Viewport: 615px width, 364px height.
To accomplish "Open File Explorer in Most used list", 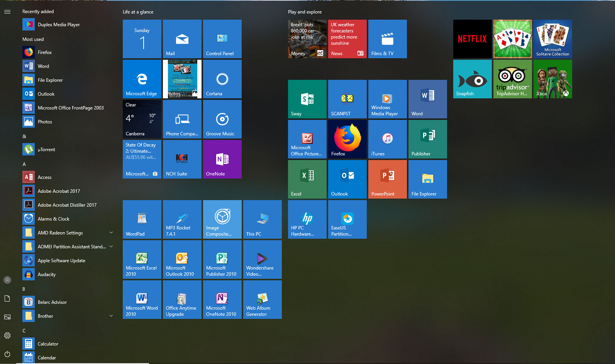I will 68,80.
